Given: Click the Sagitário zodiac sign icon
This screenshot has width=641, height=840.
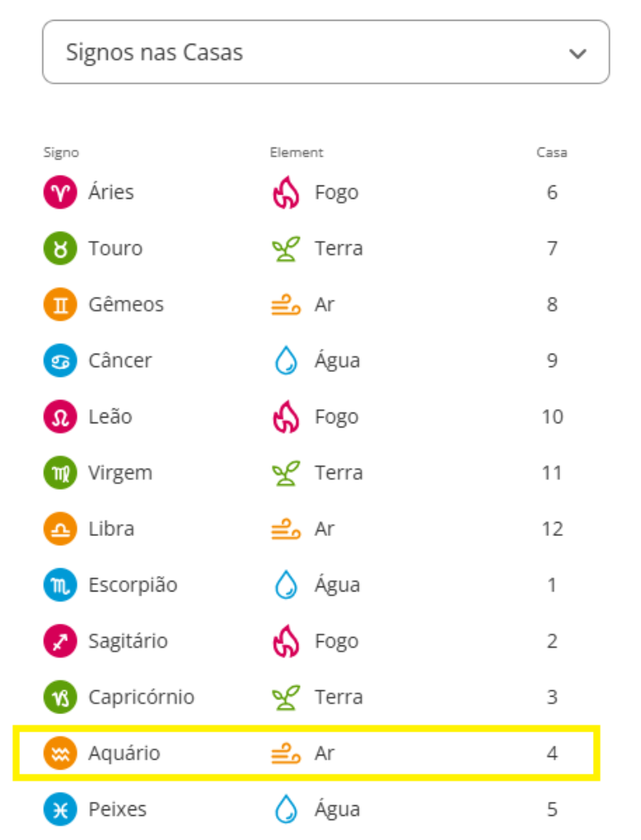Looking at the screenshot, I should click(x=60, y=641).
